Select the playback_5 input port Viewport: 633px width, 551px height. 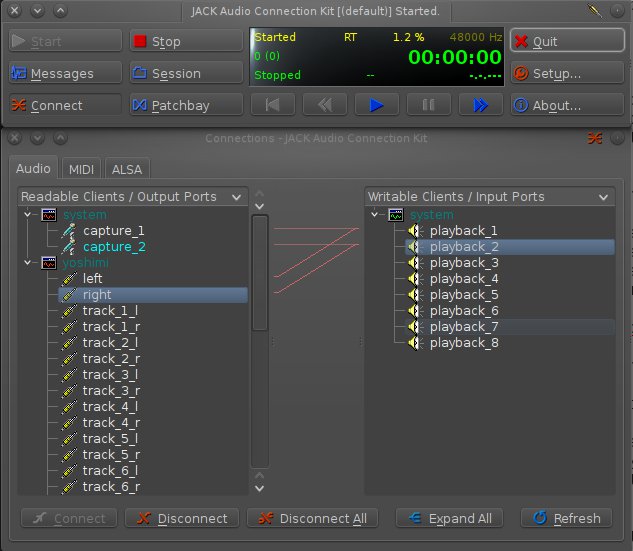click(463, 295)
